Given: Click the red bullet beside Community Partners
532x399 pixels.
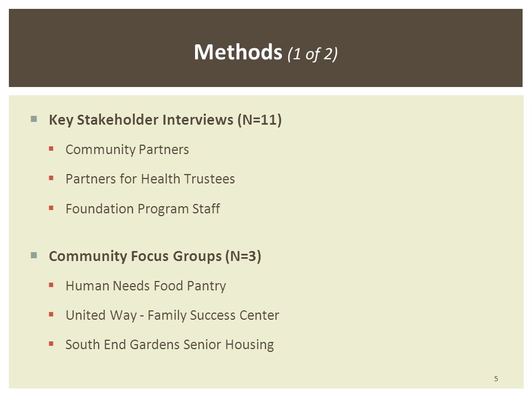Looking at the screenshot, I should pos(51,149).
